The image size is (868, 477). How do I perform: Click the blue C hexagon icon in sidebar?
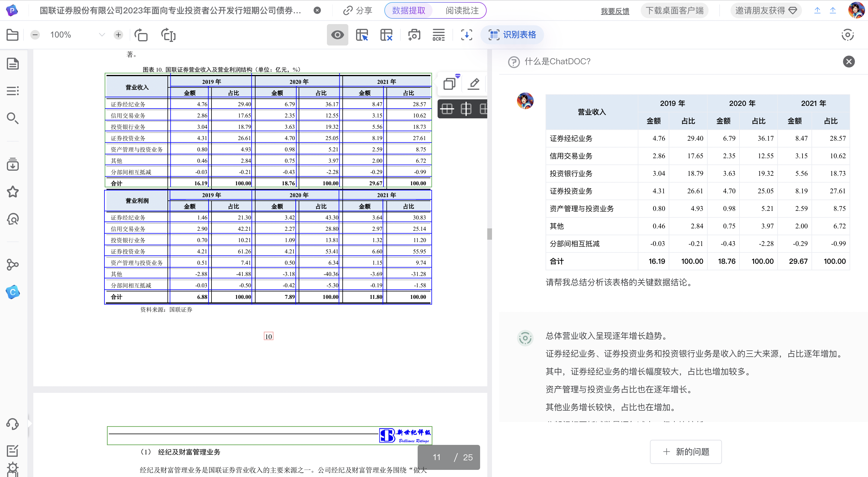click(13, 292)
